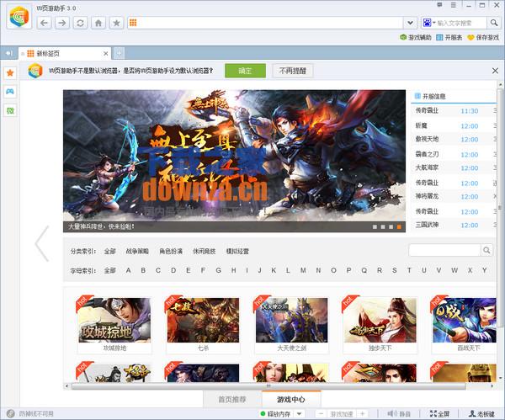The image size is (505, 420).
Task: Open favorites star in left sidebar
Action: click(10, 73)
